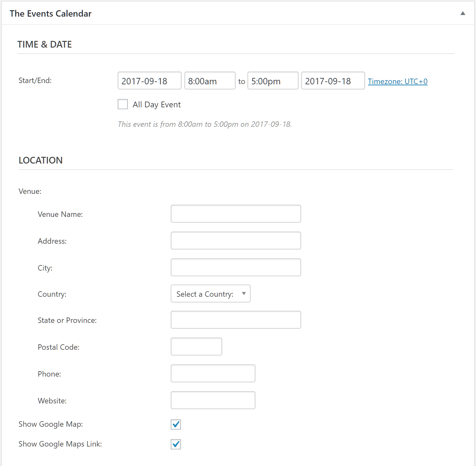Focus the Address input box

tap(236, 241)
